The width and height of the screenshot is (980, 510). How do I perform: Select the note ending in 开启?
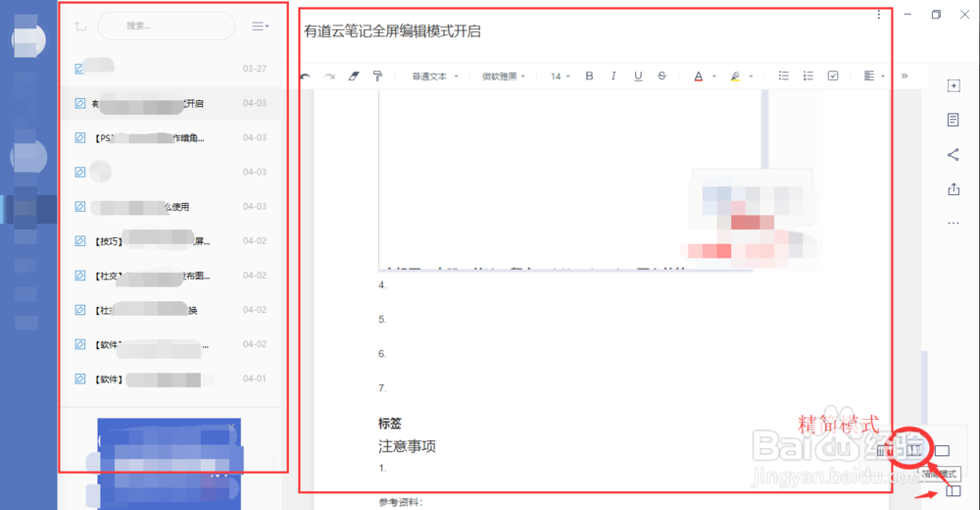click(170, 103)
